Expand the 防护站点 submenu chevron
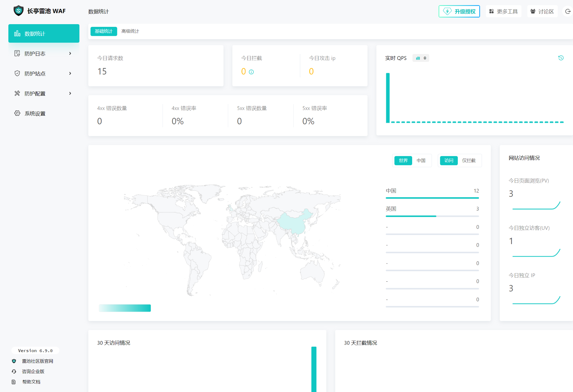 tap(70, 73)
